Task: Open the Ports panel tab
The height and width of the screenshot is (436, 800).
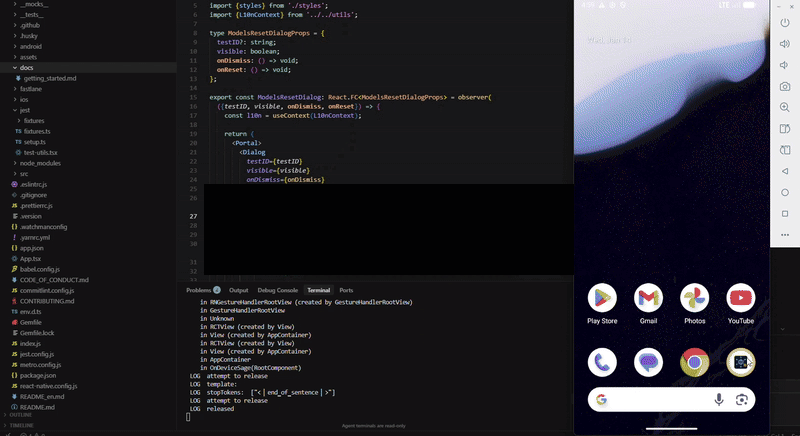Action: click(x=346, y=290)
